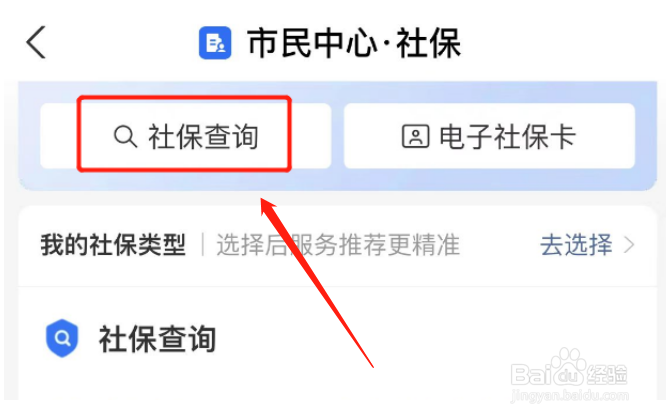
Task: Tap the blue banner area below the buttons
Action: coord(338,180)
